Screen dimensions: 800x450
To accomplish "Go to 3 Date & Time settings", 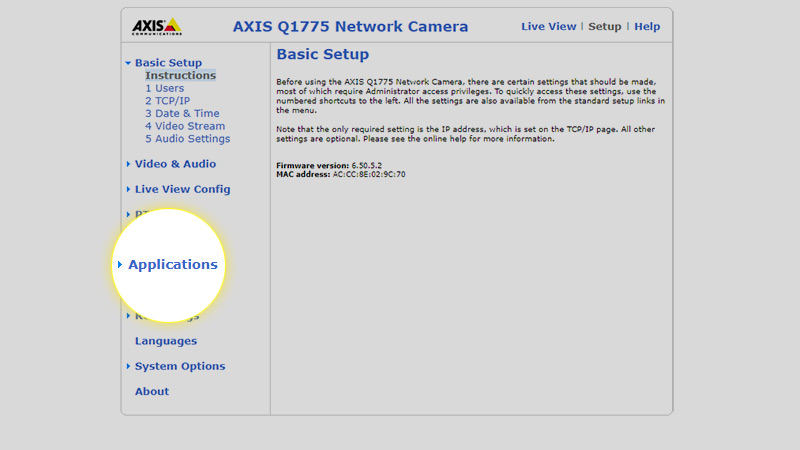I will click(181, 114).
